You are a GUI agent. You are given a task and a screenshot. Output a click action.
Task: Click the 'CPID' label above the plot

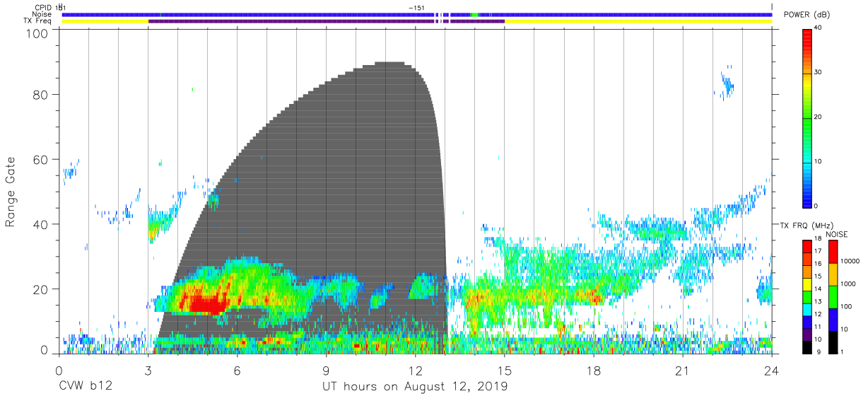click(x=42, y=7)
